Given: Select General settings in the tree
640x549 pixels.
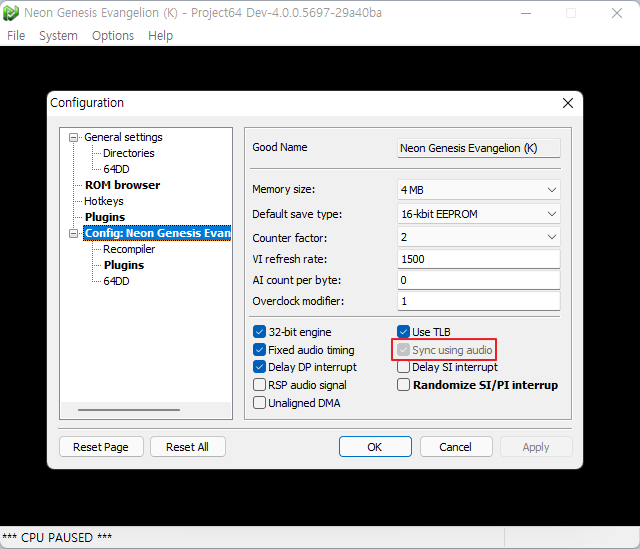Looking at the screenshot, I should tap(123, 137).
